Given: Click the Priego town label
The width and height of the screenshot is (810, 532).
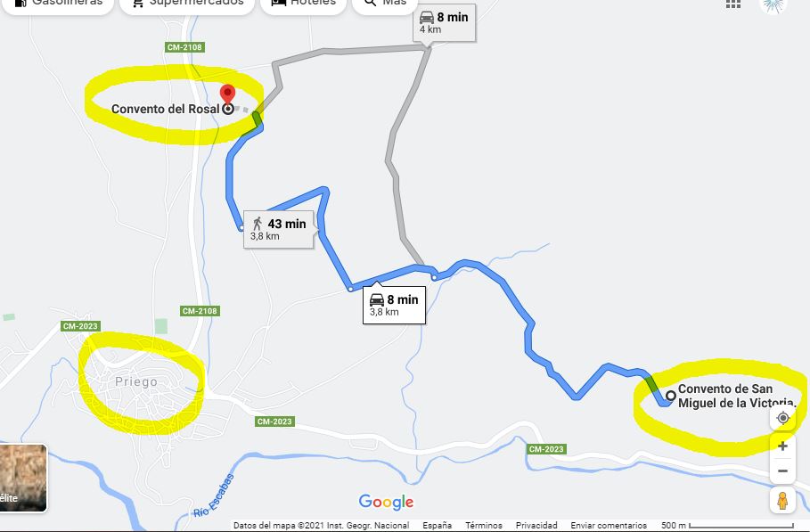Looking at the screenshot, I should 135,381.
